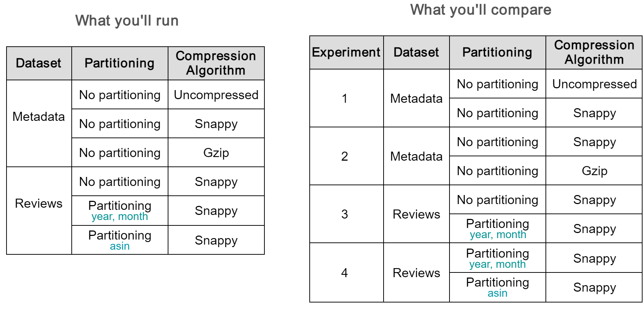Image resolution: width=644 pixels, height=309 pixels.
Task: Click experiment number 3 cell
Action: click(344, 214)
